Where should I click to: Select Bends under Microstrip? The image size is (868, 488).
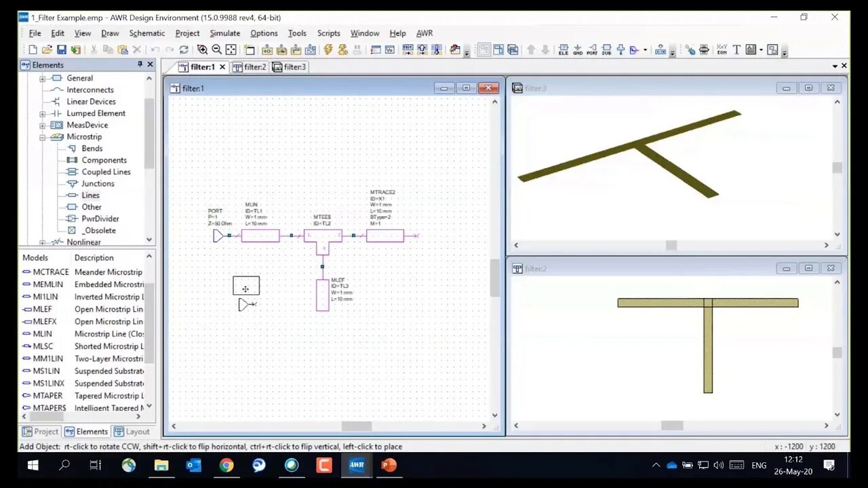[x=92, y=148]
